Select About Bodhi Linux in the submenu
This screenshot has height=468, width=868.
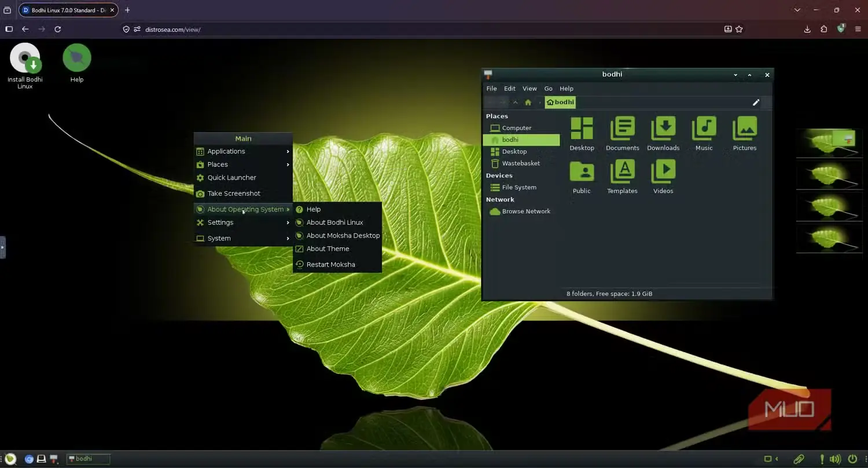tap(337, 222)
